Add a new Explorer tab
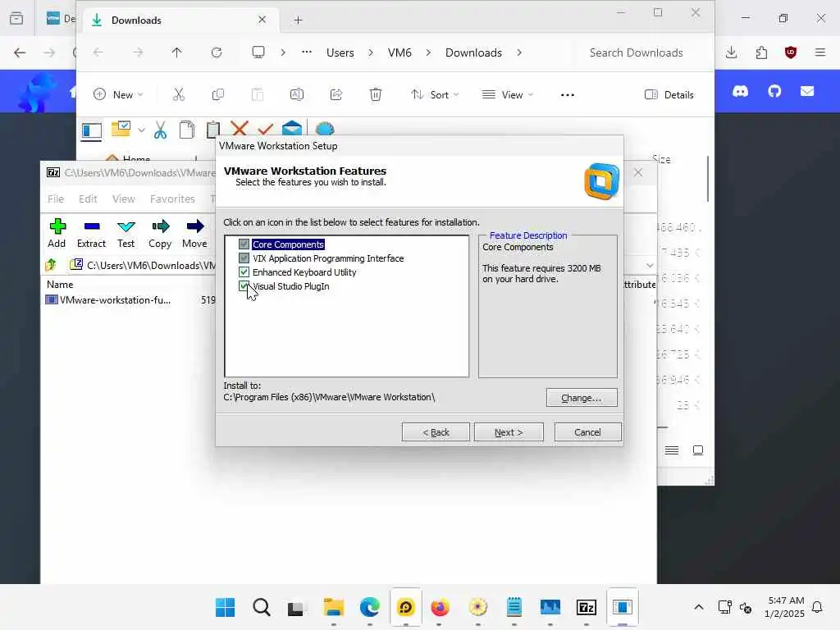The height and width of the screenshot is (630, 840). pos(299,21)
